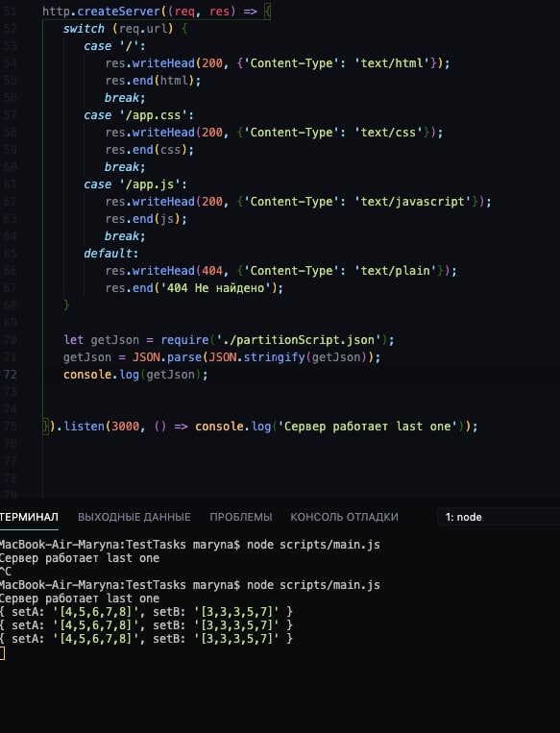Open the ВЫХОДНЫЕ ДАННЫЕ panel tab
Image resolution: width=560 pixels, height=733 pixels.
click(x=134, y=517)
